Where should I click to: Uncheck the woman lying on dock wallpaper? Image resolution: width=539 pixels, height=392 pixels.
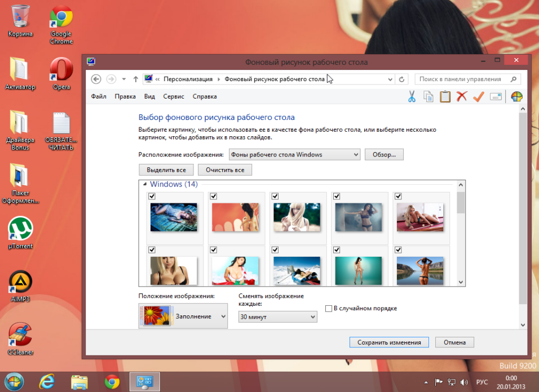pyautogui.click(x=152, y=196)
